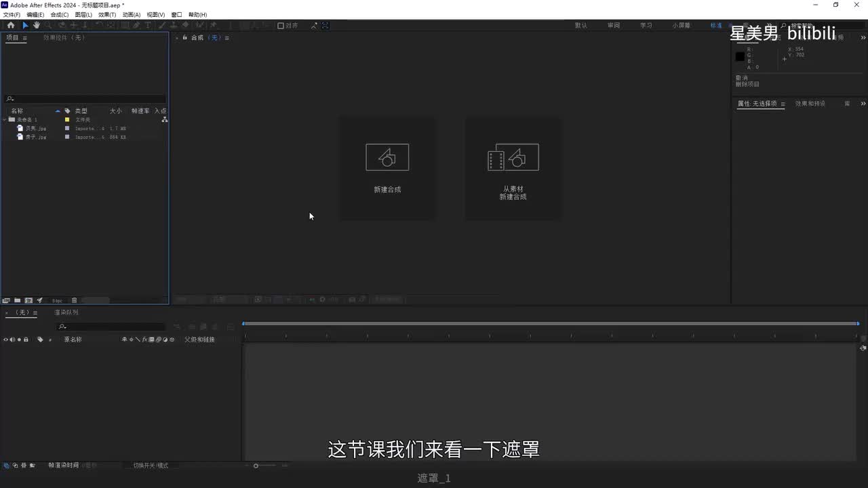The width and height of the screenshot is (868, 488).
Task: Sort by 名称 column arrow
Action: click(58, 110)
